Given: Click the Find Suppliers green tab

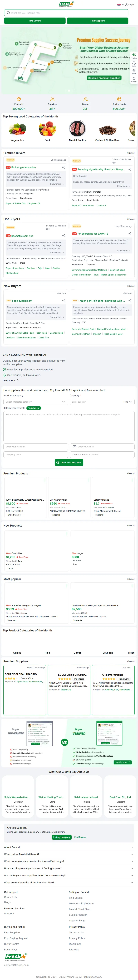Looking at the screenshot, I should pyautogui.click(x=98, y=21).
